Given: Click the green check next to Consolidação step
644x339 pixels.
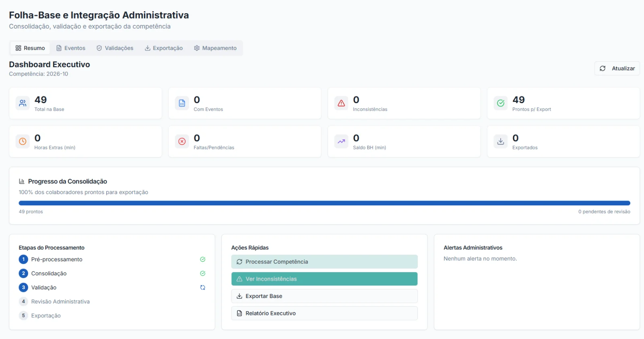Looking at the screenshot, I should pos(203,273).
